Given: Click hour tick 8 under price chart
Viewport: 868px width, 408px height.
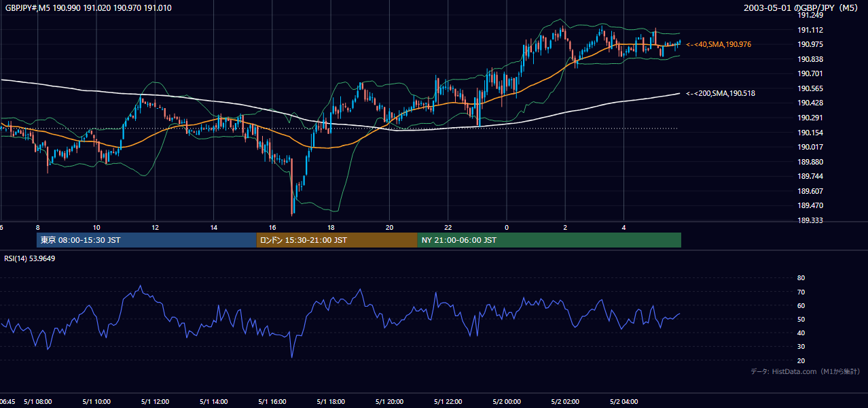Looking at the screenshot, I should tap(38, 228).
